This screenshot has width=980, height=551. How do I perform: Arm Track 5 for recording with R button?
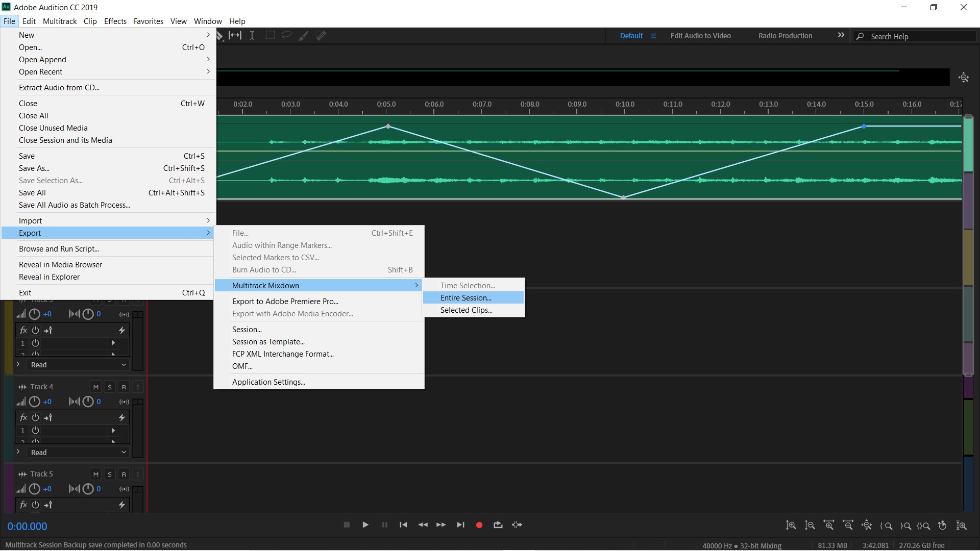click(x=124, y=474)
